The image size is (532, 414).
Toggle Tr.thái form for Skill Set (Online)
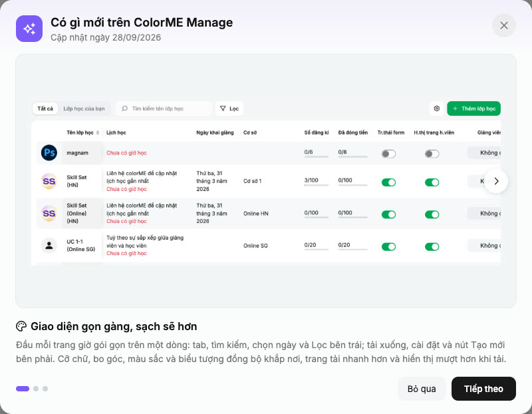tap(388, 214)
